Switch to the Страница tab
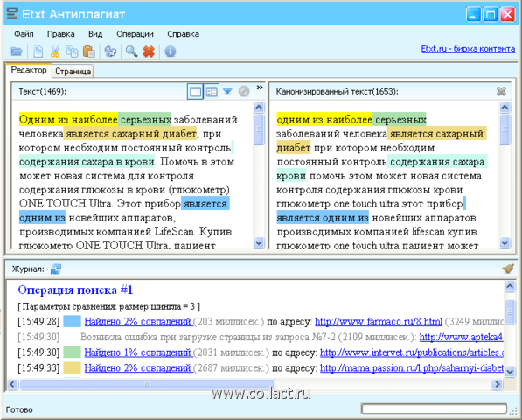Viewport: 522px width, 420px height. (x=73, y=71)
